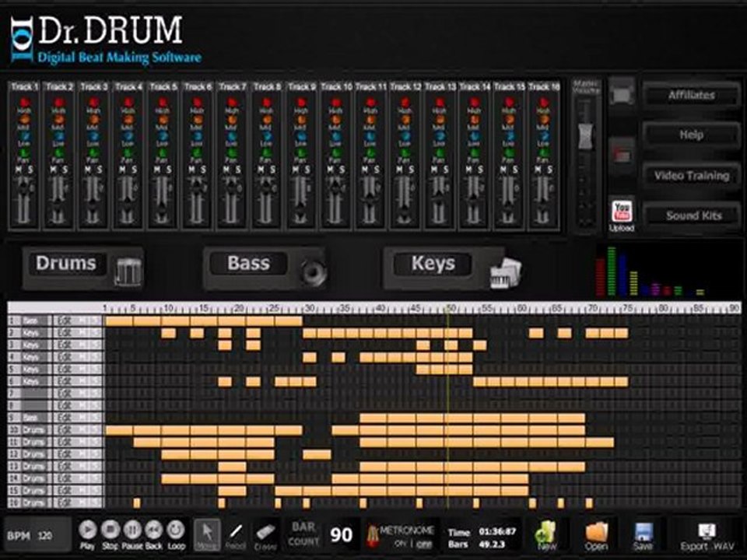This screenshot has height=560, width=747.
Task: Click Edit on sequencer row 6 Keys
Action: point(65,381)
